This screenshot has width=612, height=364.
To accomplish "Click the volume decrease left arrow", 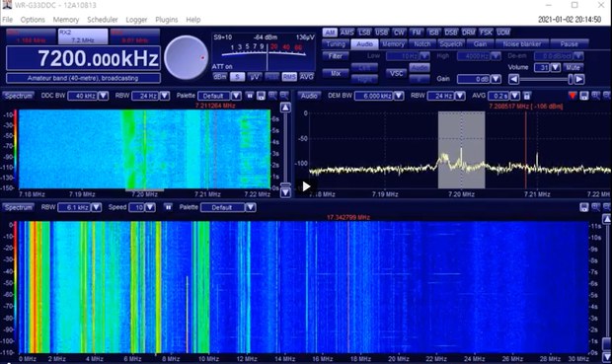I will tap(513, 79).
